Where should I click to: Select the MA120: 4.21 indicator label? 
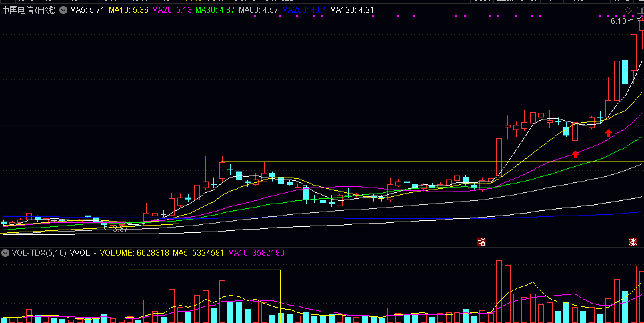[352, 10]
